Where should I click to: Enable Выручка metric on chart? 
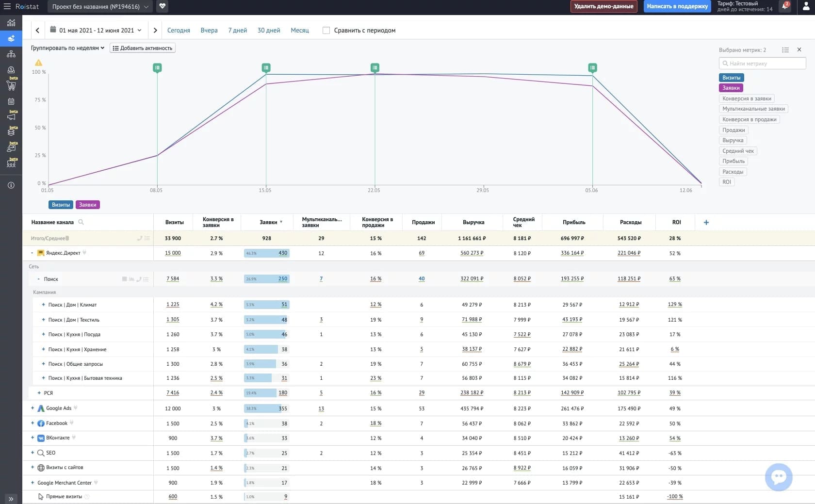point(733,140)
